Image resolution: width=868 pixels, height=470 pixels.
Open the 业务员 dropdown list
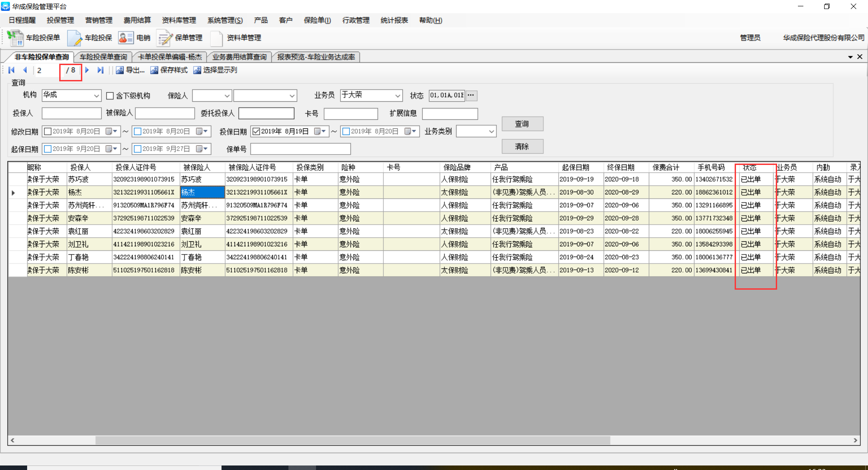click(397, 96)
